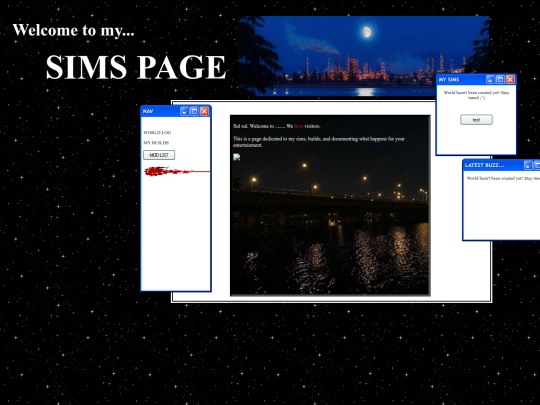This screenshot has height=405, width=540.
Task: Click the broken image icon below the welcome text
Action: [x=237, y=157]
